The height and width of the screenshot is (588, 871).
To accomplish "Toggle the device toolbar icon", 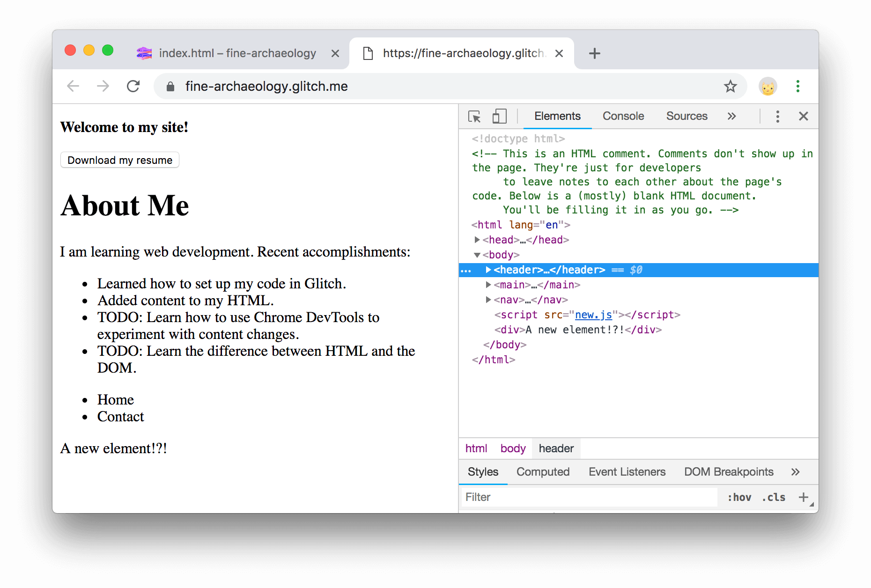I will point(500,116).
